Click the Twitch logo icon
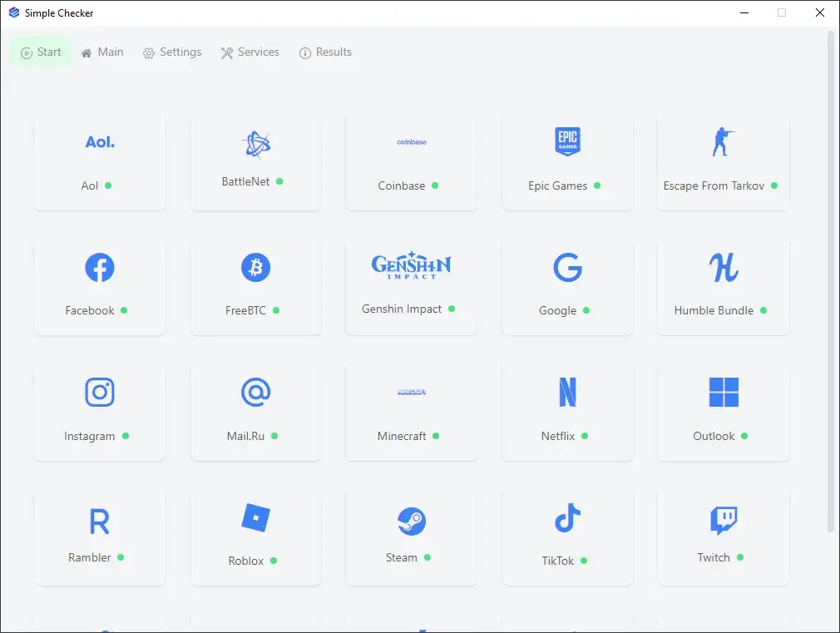Screen dimensions: 840x633 click(x=723, y=520)
